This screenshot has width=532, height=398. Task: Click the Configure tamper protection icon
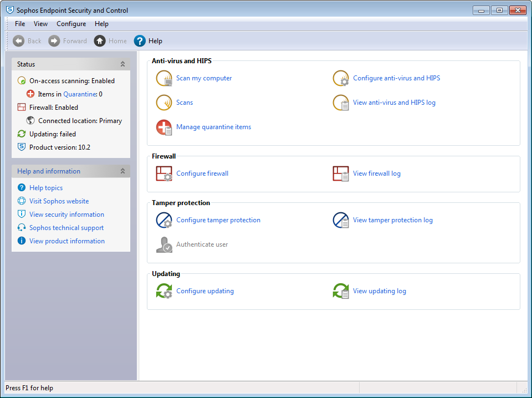[164, 221]
